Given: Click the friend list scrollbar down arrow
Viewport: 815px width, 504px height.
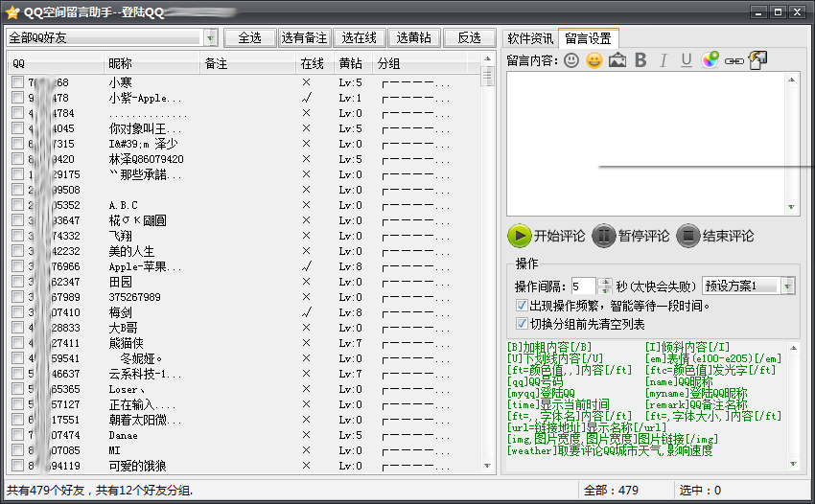Looking at the screenshot, I should pos(487,466).
